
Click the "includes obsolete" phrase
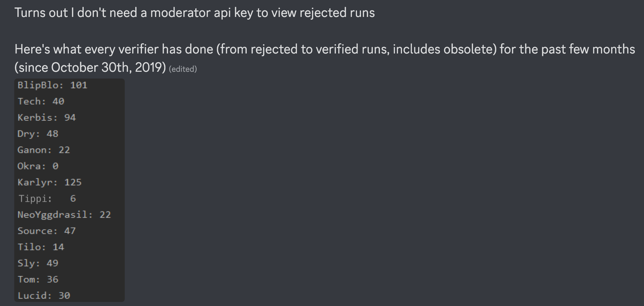pos(442,49)
